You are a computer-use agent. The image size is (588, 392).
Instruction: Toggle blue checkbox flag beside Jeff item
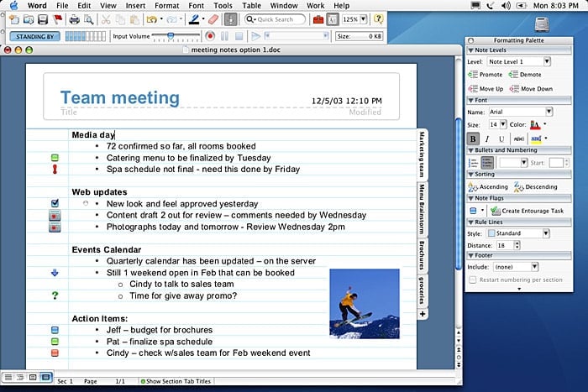pos(55,330)
